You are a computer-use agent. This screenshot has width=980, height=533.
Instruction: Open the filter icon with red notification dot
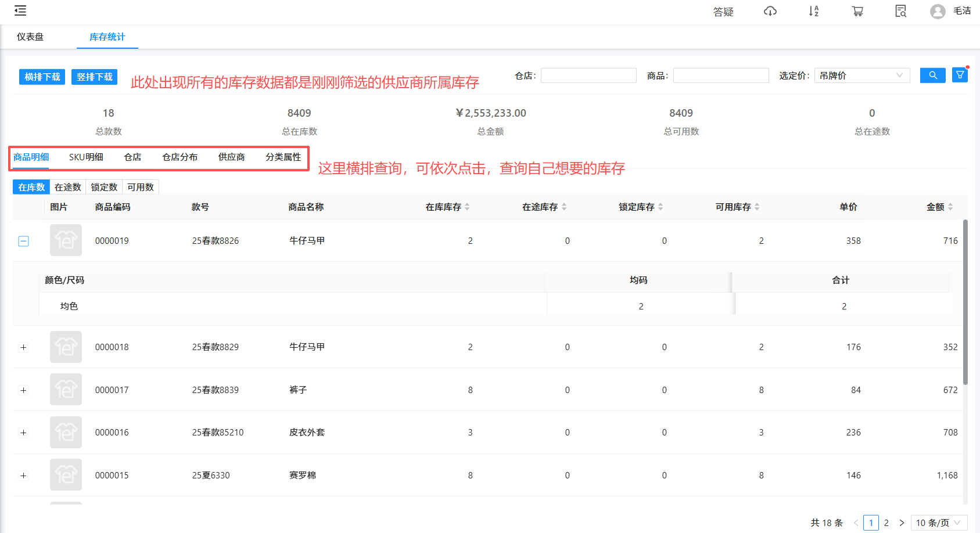pos(960,75)
